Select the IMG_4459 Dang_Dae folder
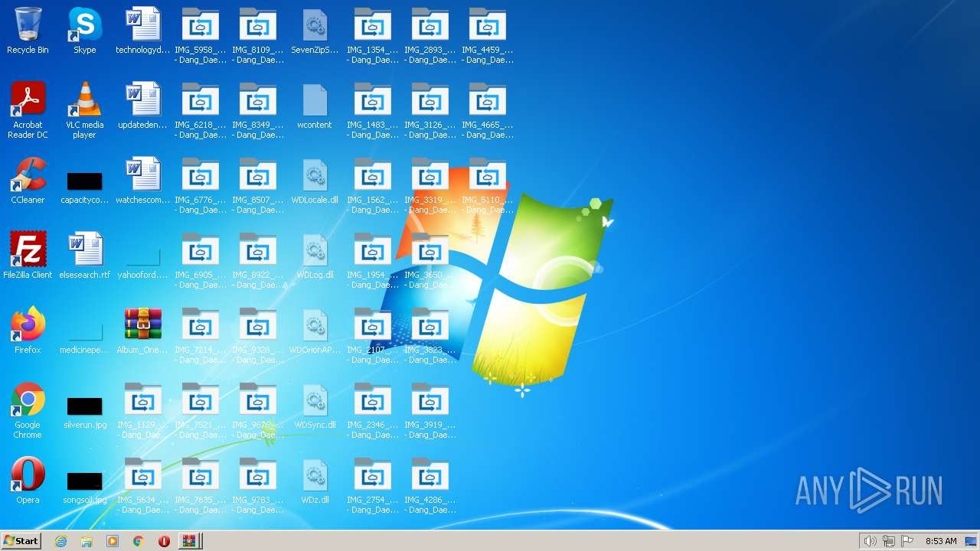980x551 pixels. tap(487, 35)
